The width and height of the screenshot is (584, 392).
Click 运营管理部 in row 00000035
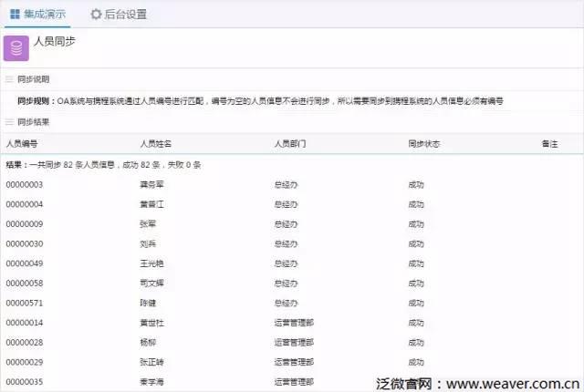pos(294,382)
